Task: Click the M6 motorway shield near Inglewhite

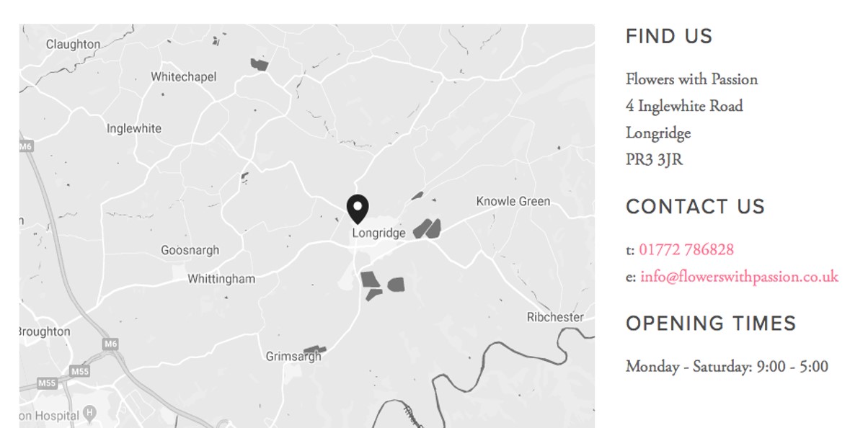Action: coord(26,146)
